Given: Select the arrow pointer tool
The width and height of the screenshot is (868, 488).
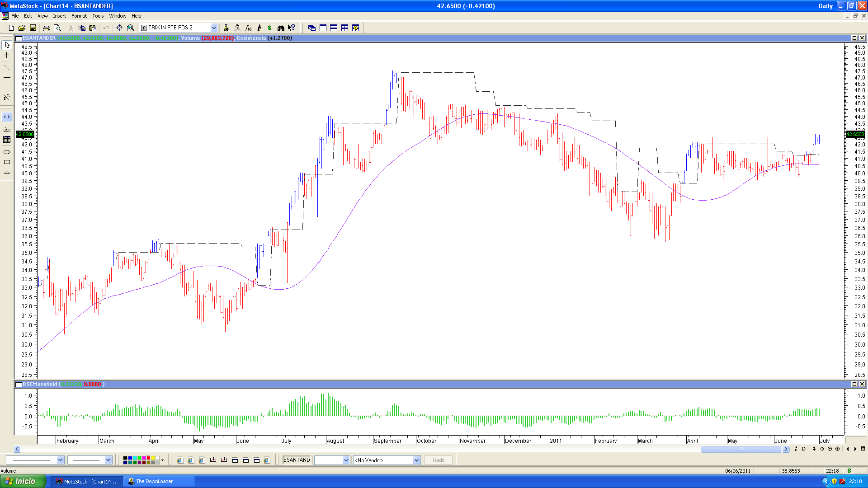Looking at the screenshot, I should pyautogui.click(x=7, y=45).
